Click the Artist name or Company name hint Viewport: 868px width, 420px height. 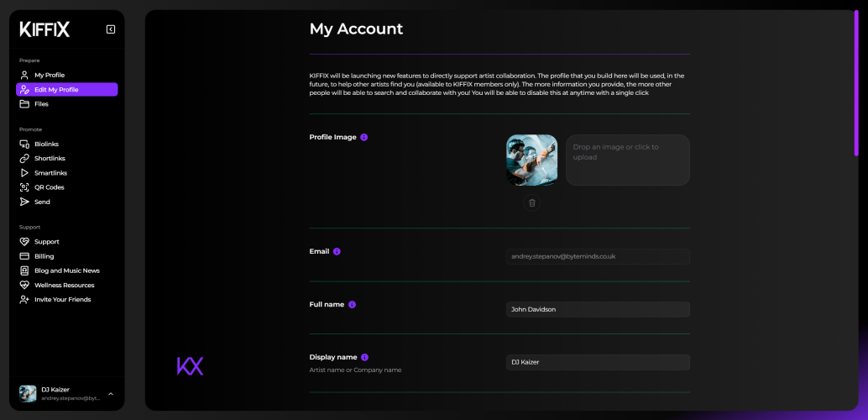coord(355,370)
